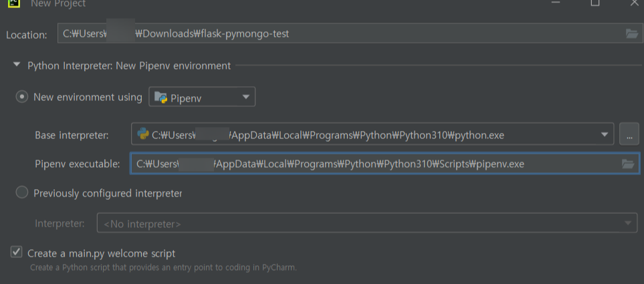Click inside the Pipenv executable path field

point(385,163)
